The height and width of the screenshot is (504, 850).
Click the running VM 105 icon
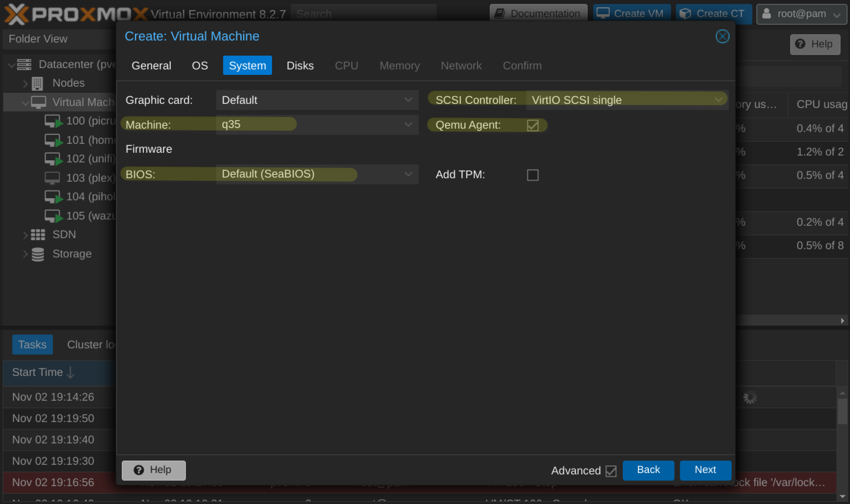[54, 216]
